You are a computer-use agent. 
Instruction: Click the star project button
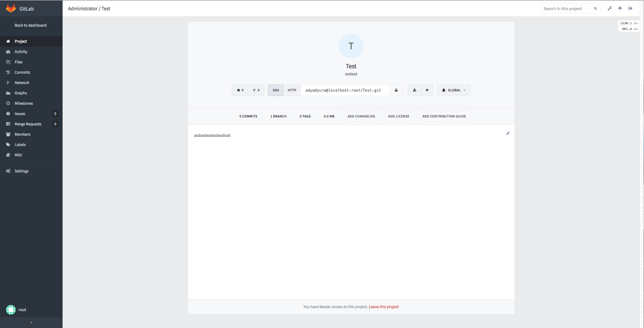pos(240,90)
